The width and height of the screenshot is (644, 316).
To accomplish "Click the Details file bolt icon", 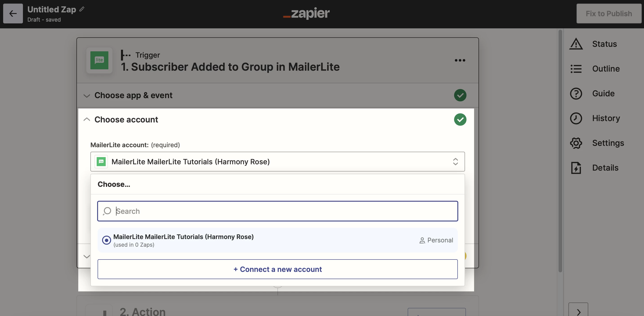I will coord(576,168).
